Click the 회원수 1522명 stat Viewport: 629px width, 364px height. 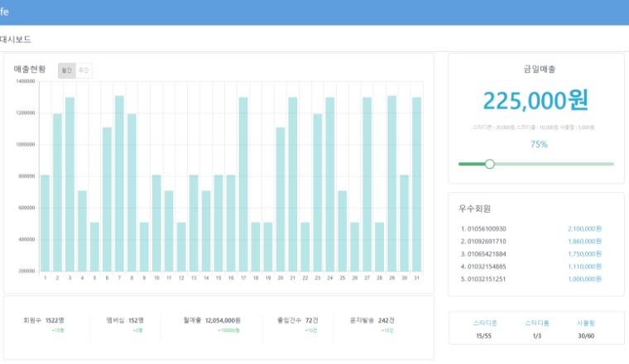tap(44, 320)
